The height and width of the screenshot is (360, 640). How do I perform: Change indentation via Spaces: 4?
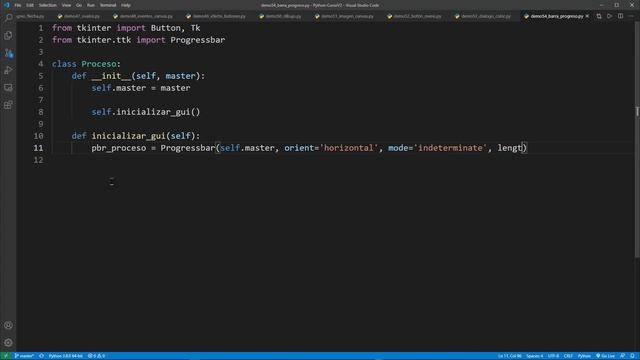[535, 356]
